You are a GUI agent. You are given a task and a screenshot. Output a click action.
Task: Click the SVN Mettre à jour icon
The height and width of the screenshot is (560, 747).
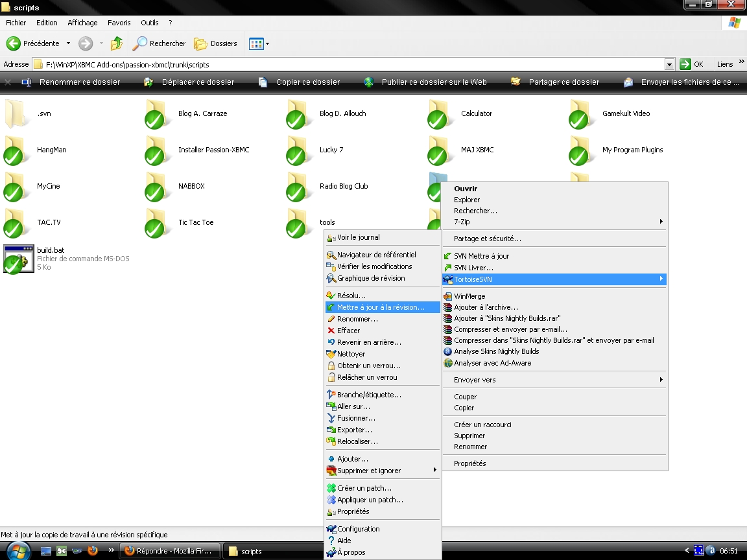[448, 256]
